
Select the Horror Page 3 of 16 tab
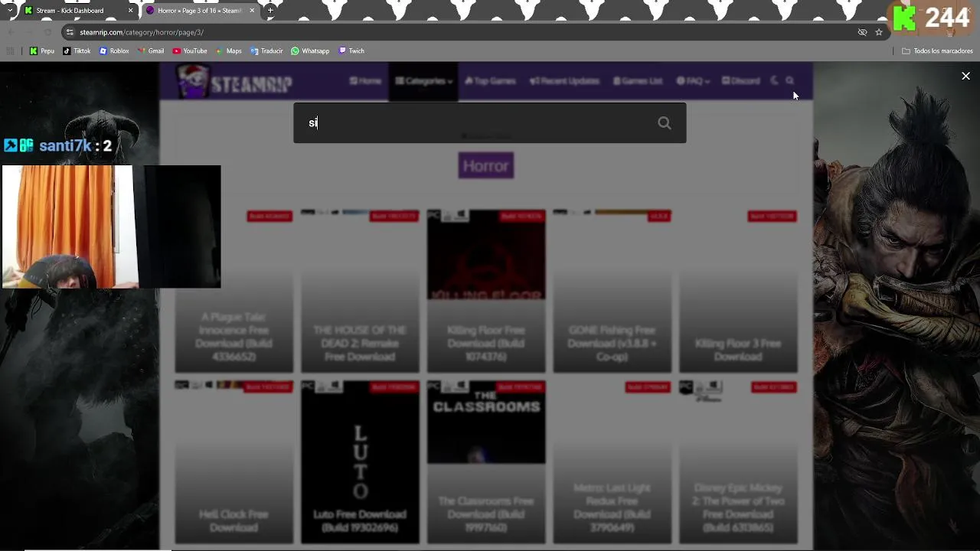click(x=199, y=11)
